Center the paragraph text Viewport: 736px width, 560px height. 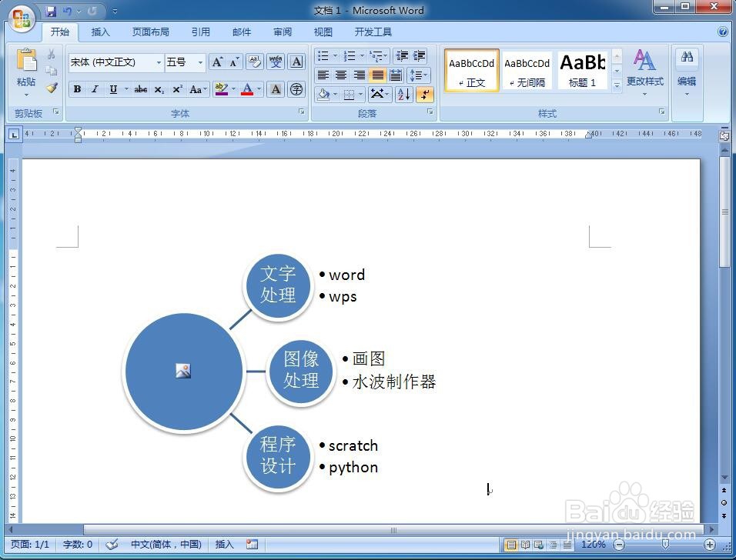point(341,75)
